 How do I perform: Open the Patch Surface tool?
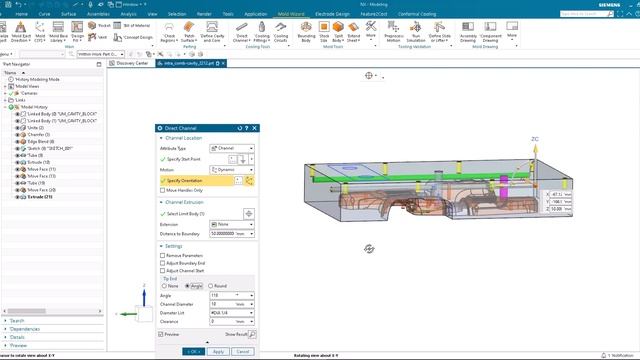(x=189, y=32)
